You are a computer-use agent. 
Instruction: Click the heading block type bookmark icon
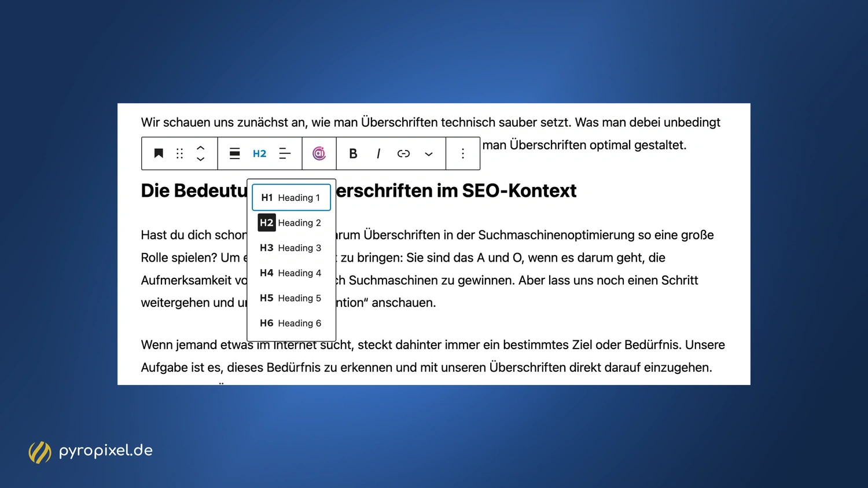point(159,153)
